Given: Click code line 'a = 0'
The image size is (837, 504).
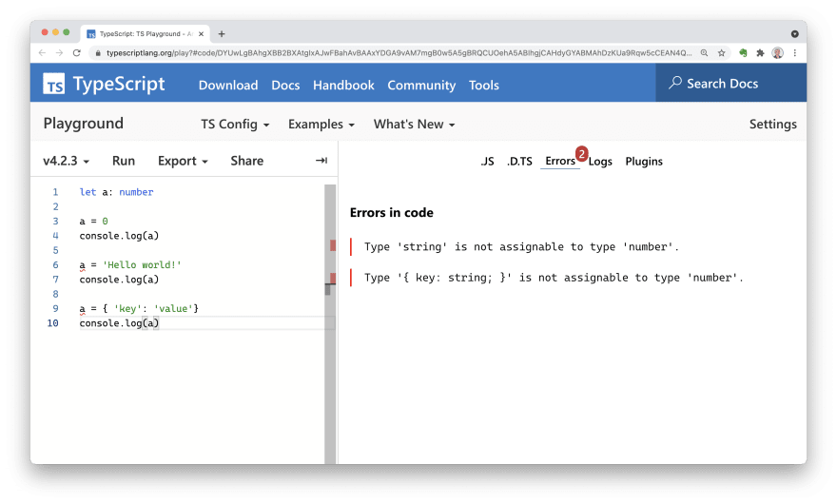Looking at the screenshot, I should click(93, 221).
